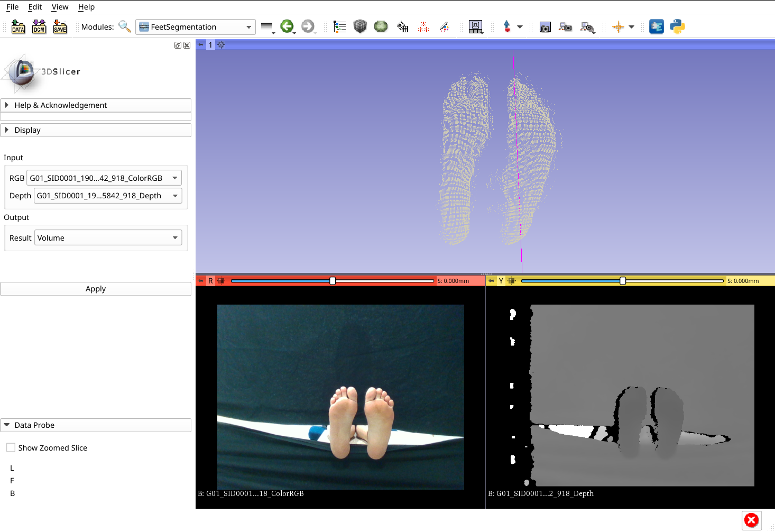Screen dimensions: 775x532
Task: Enable the Show Zoomed Slice checkbox
Action: 11,447
